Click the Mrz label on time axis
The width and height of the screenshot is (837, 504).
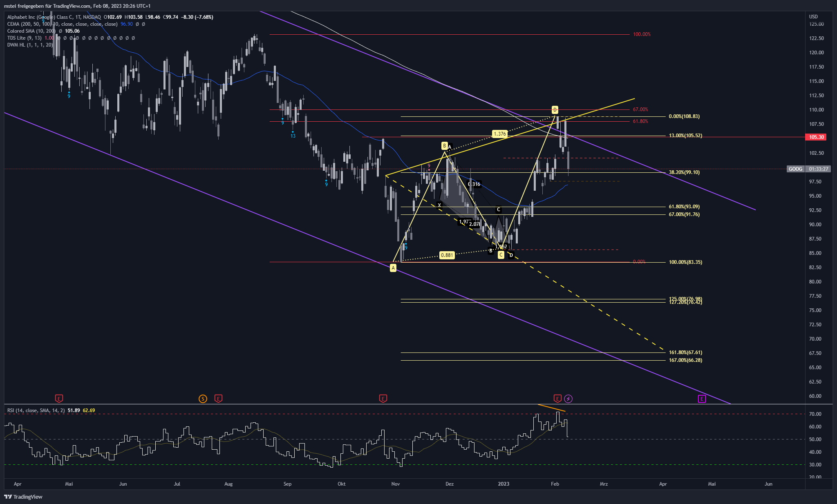[604, 484]
